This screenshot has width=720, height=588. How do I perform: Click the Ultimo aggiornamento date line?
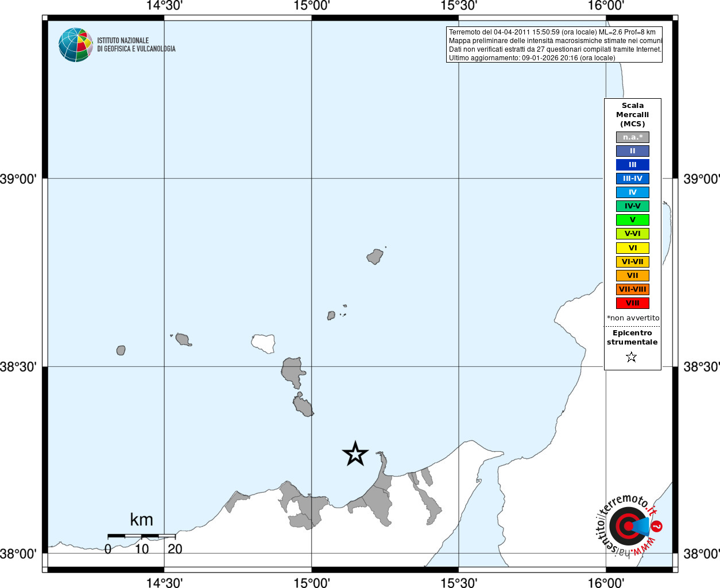point(532,58)
